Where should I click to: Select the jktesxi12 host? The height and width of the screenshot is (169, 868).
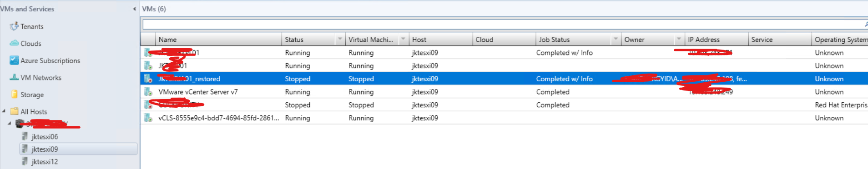point(45,162)
